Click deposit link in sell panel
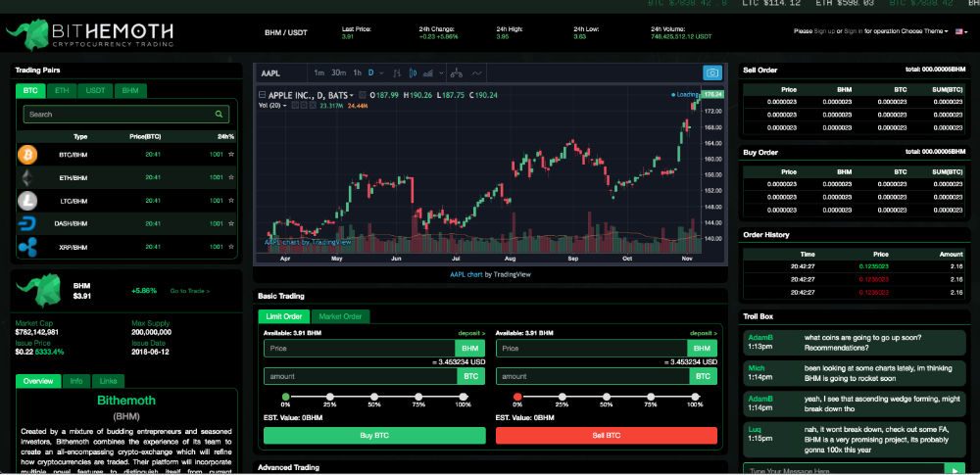 [704, 333]
